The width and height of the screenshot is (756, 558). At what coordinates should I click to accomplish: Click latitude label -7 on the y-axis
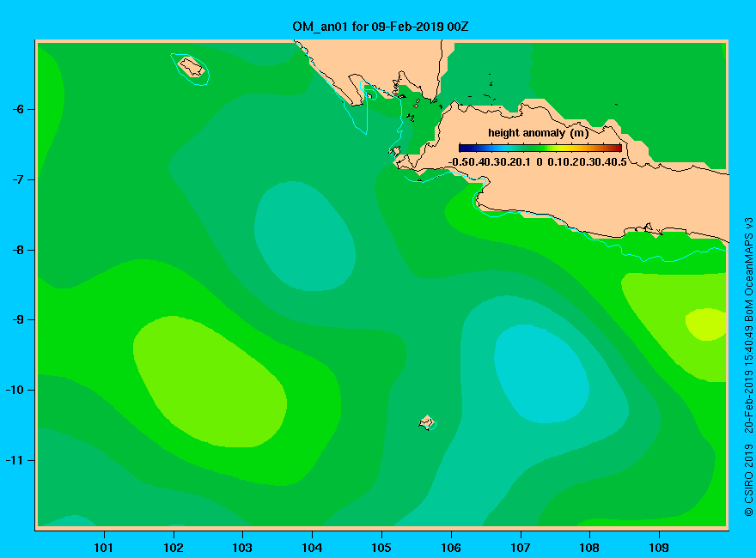(17, 179)
